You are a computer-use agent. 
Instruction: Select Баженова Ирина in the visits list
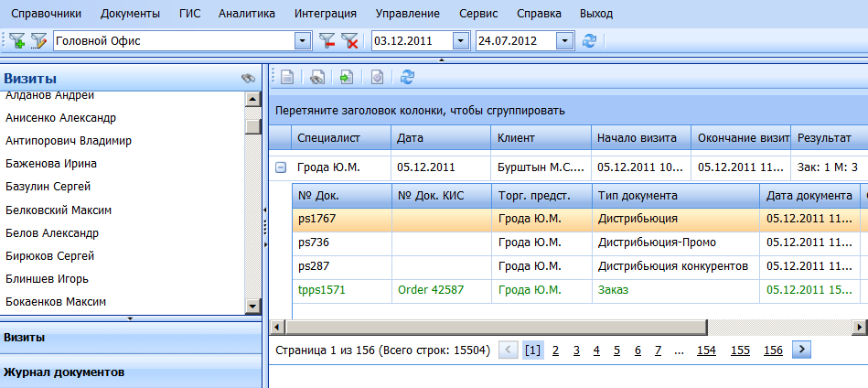click(51, 164)
